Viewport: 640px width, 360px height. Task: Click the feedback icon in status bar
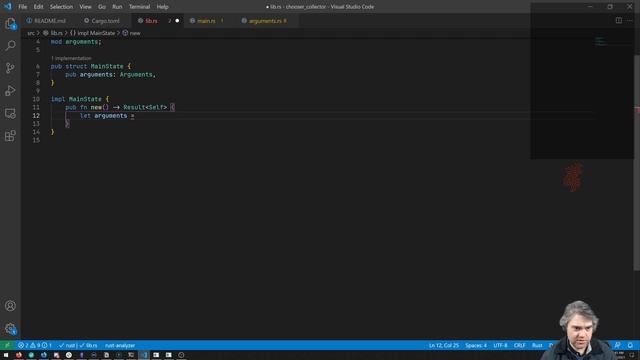(617, 345)
